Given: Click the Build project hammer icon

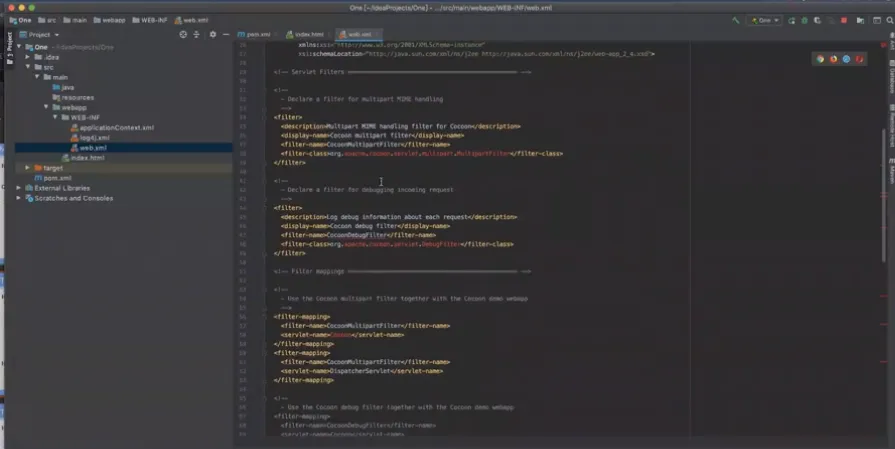Looking at the screenshot, I should (736, 21).
